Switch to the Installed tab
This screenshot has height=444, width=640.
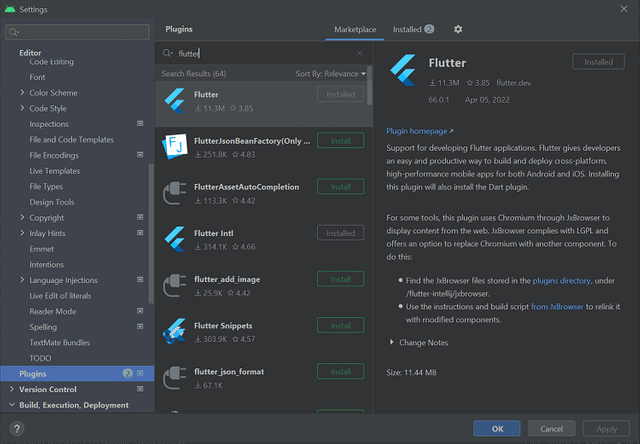point(413,29)
